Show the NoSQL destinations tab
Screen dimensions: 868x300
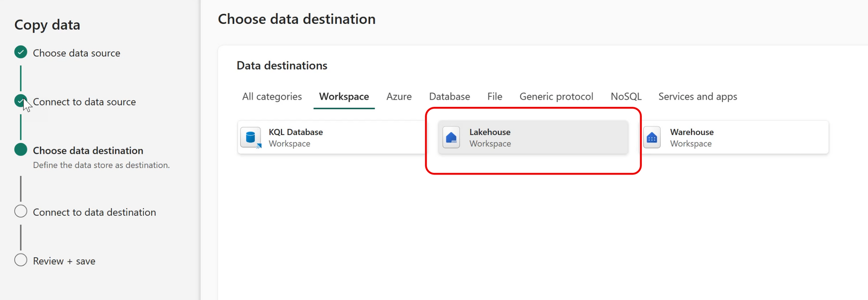point(626,96)
